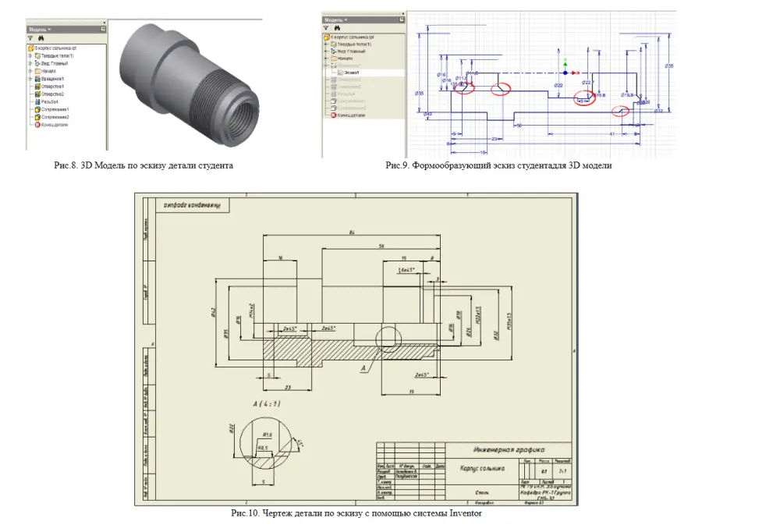
Task: Select the 41 length dimension in the sketch
Action: tap(612, 134)
